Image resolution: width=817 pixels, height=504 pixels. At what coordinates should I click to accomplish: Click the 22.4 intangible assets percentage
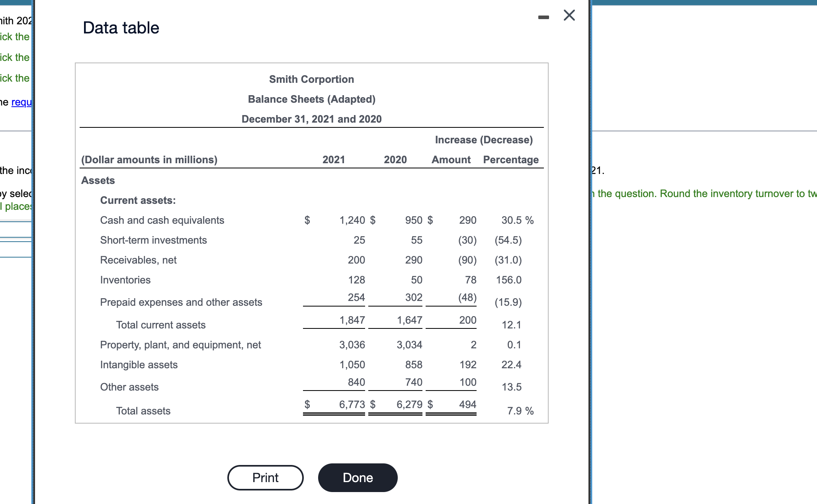point(511,365)
